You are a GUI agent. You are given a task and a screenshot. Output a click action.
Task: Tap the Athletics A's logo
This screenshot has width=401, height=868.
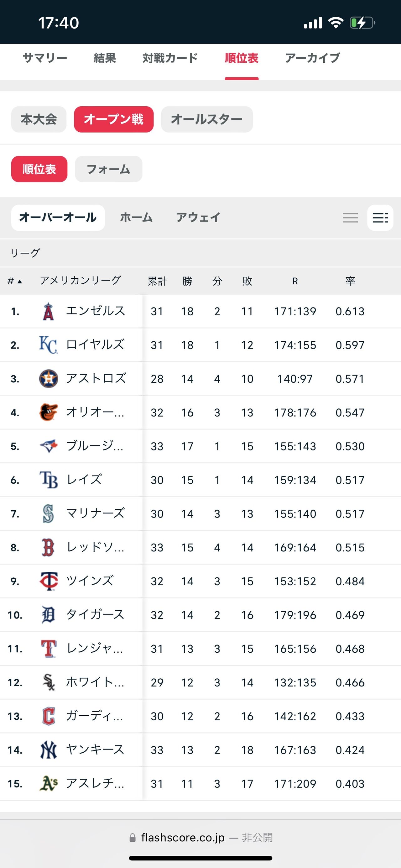tap(49, 783)
